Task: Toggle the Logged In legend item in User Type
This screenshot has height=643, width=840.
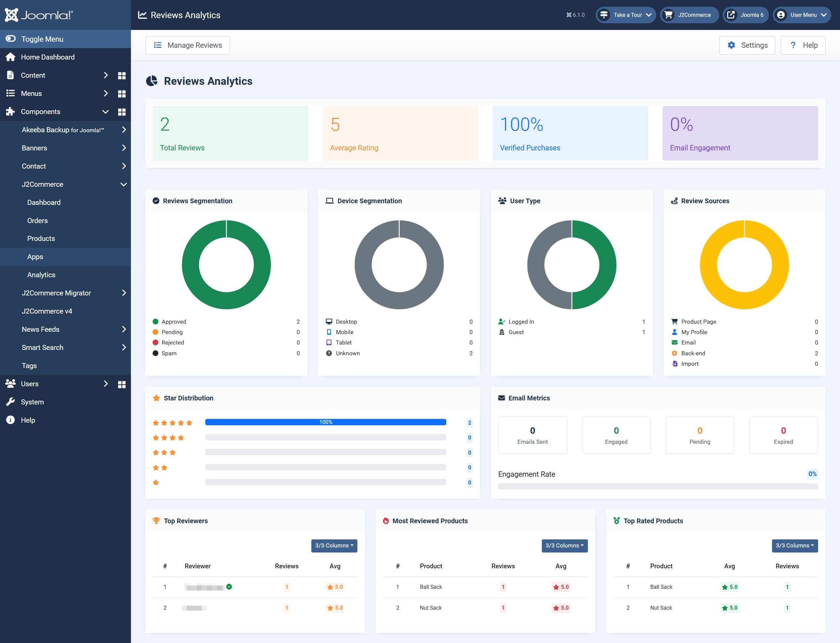Action: [x=517, y=322]
